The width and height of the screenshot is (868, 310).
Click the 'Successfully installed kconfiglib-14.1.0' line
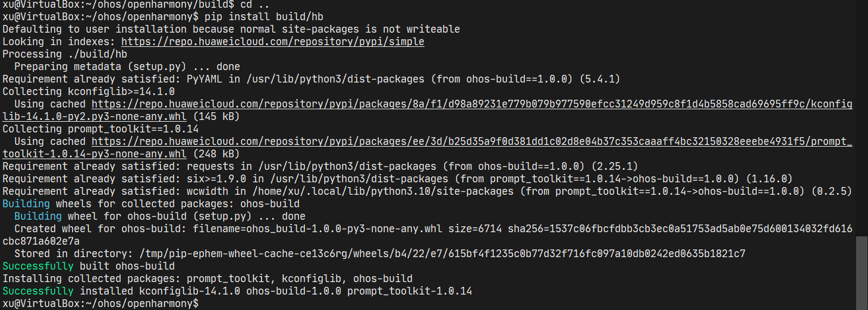click(x=237, y=291)
